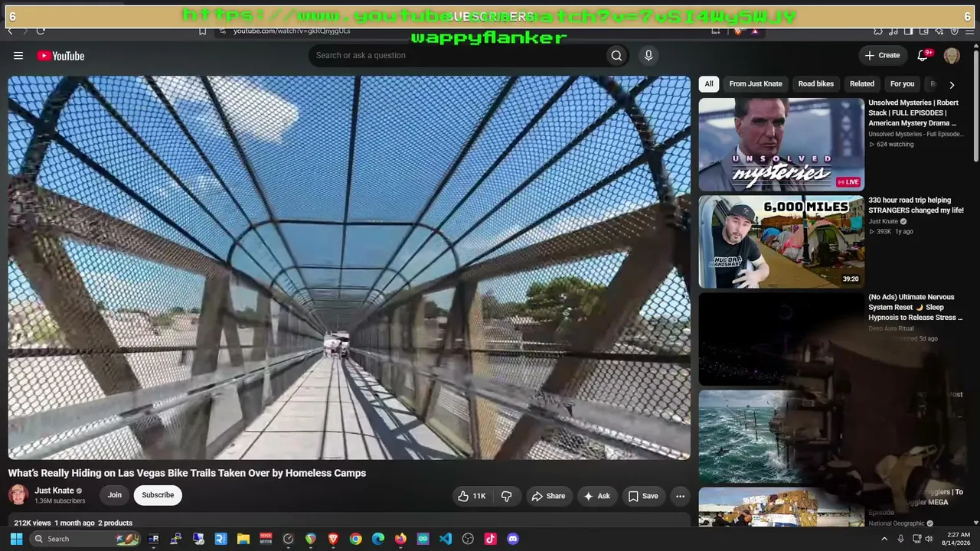Click the Create button

882,55
